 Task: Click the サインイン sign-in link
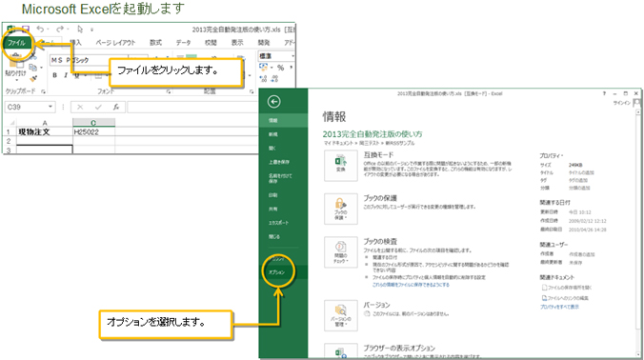(x=621, y=103)
